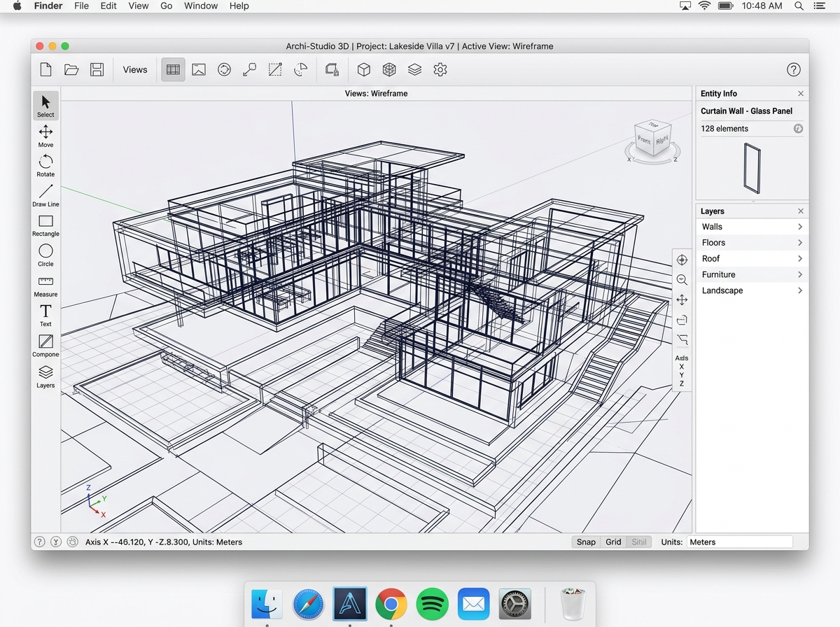Open help via the question mark toolbar icon

(x=793, y=69)
